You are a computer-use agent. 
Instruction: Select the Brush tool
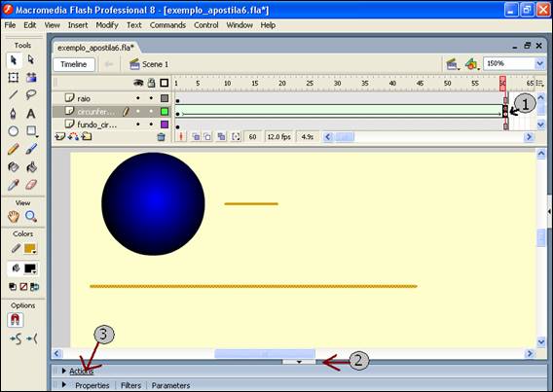(x=31, y=149)
